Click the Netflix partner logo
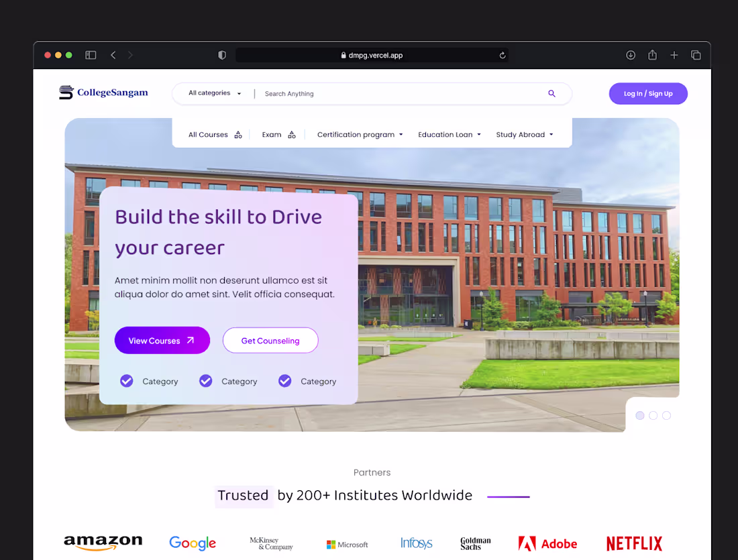The width and height of the screenshot is (738, 560). click(x=633, y=543)
